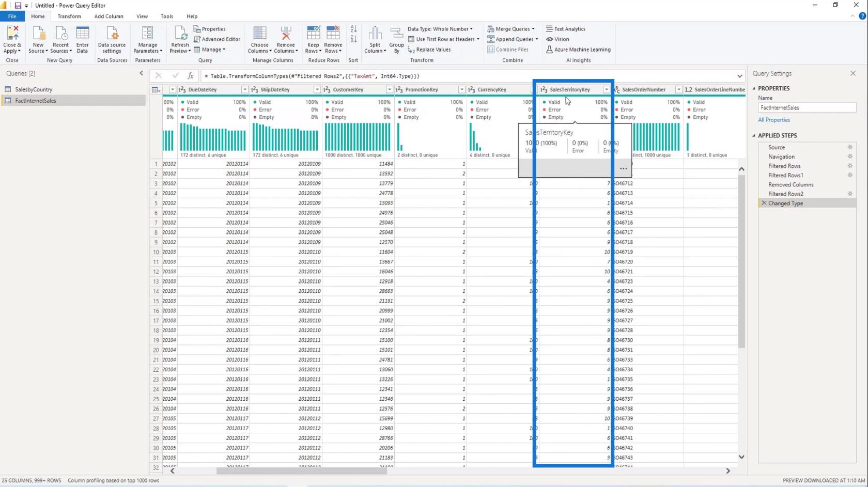Click the horizontal scrollbar right arrow
Image resolution: width=868 pixels, height=487 pixels.
point(728,470)
